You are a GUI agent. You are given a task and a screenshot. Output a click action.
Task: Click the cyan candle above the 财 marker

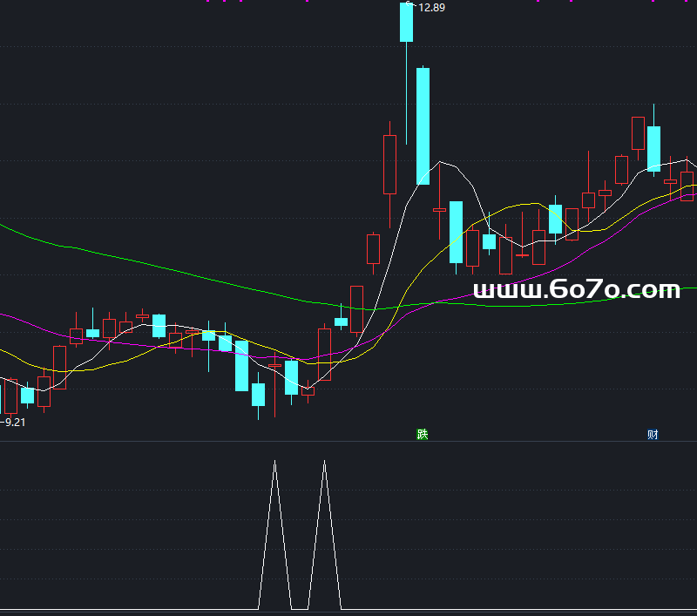point(653,146)
